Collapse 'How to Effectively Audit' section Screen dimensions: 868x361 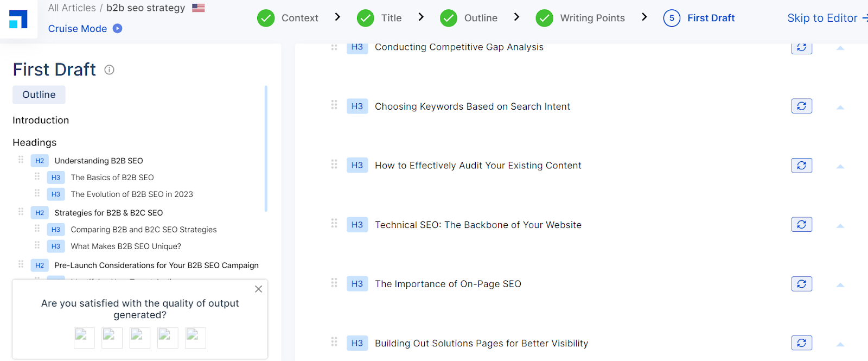click(x=840, y=167)
